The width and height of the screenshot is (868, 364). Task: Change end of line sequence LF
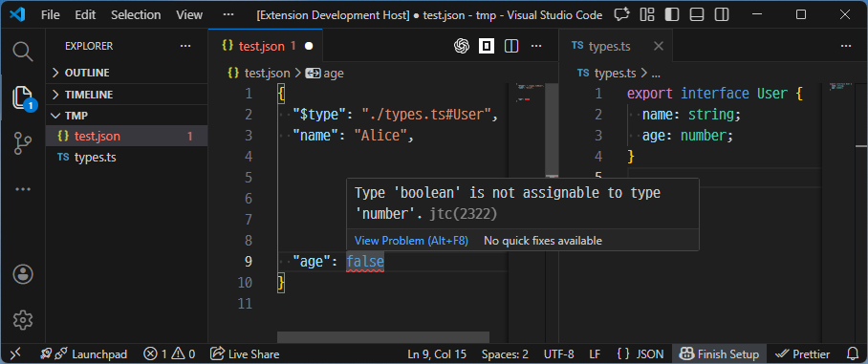tap(595, 354)
